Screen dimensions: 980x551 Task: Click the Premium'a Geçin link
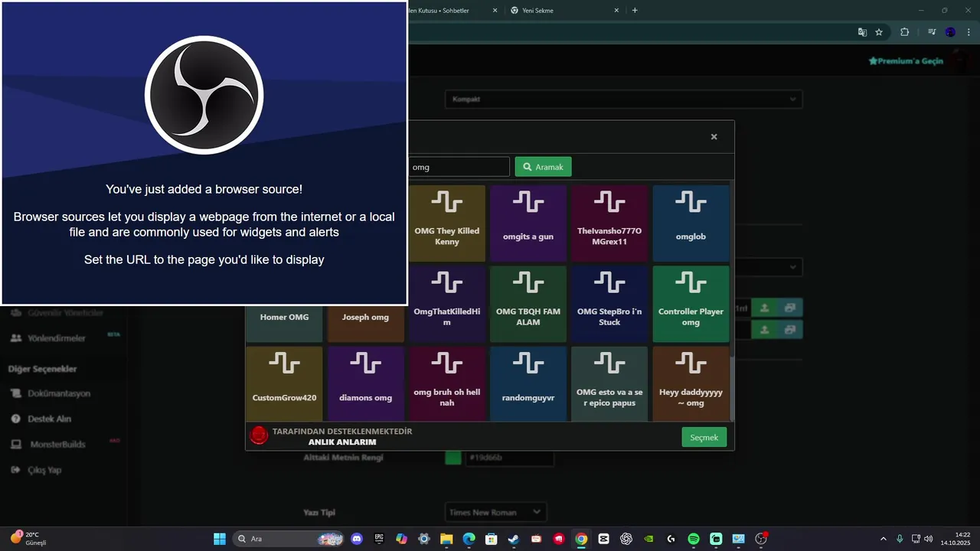tap(906, 60)
